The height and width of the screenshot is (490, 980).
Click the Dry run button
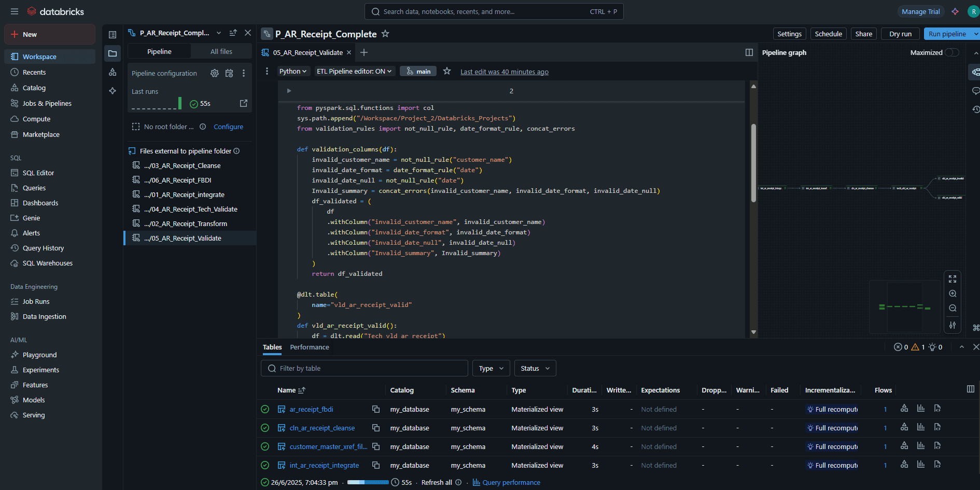click(900, 34)
